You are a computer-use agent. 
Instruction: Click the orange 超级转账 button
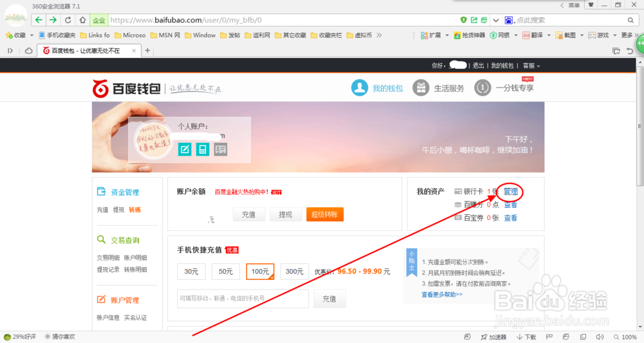[325, 214]
